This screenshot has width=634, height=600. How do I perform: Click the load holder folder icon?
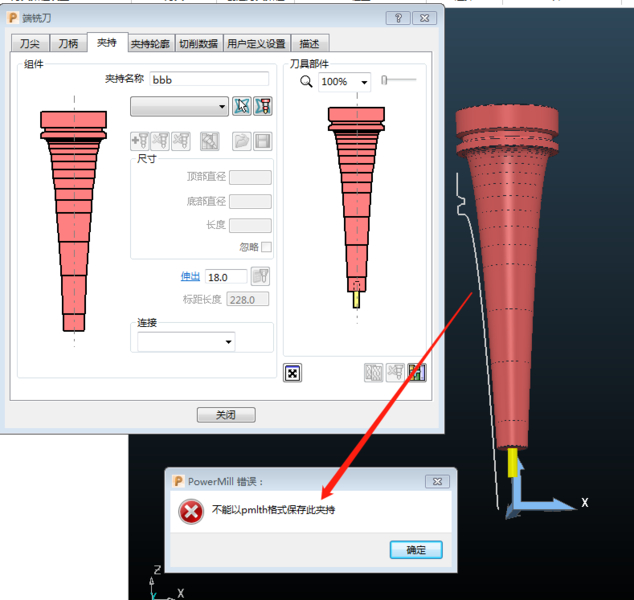[242, 141]
